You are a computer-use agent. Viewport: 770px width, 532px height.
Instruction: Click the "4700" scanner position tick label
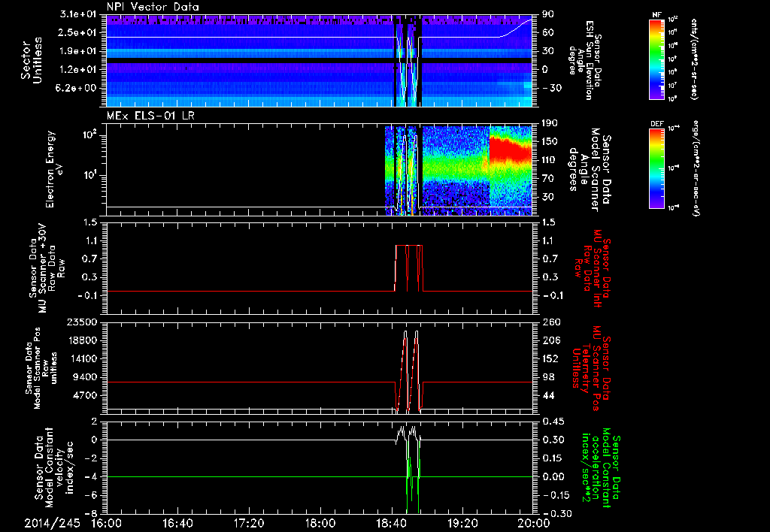point(84,395)
